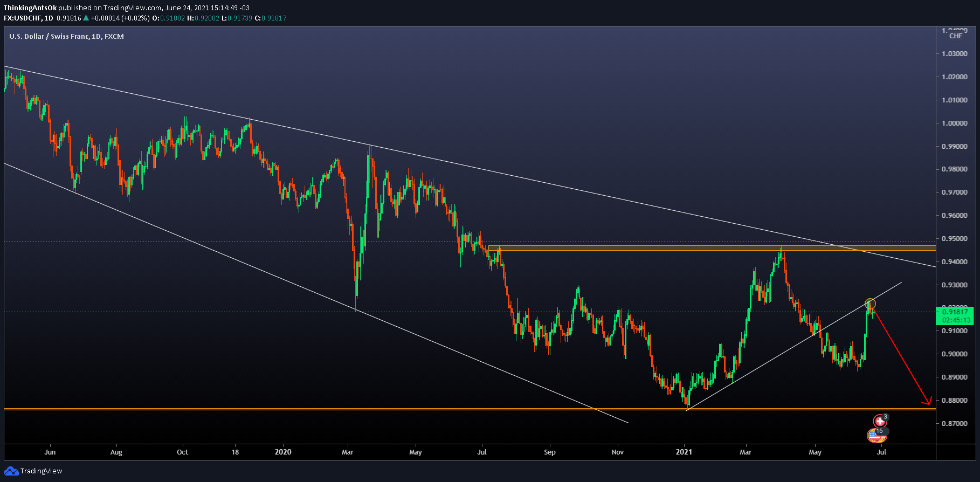Click the low value L:0.91739

click(x=237, y=18)
